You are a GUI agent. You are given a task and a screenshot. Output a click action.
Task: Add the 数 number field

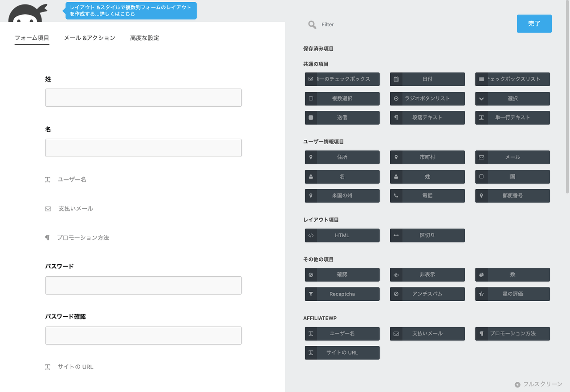513,275
